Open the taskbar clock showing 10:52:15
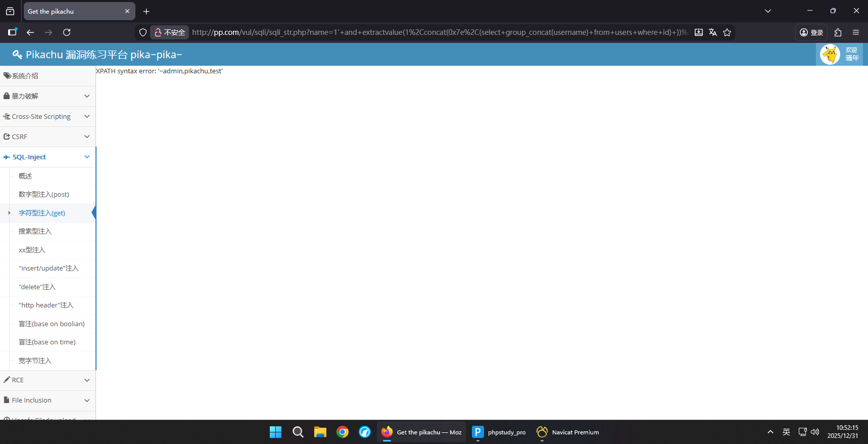The height and width of the screenshot is (444, 868). tap(843, 432)
